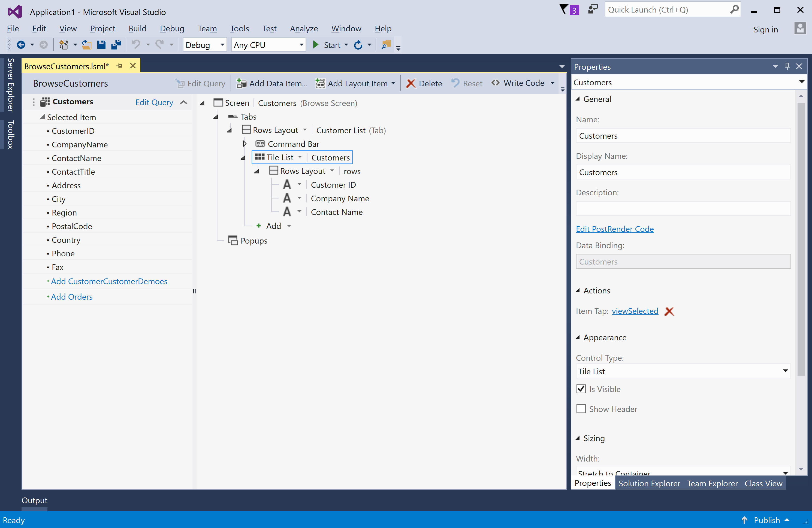Click Sign in
812x528 pixels.
click(x=766, y=29)
